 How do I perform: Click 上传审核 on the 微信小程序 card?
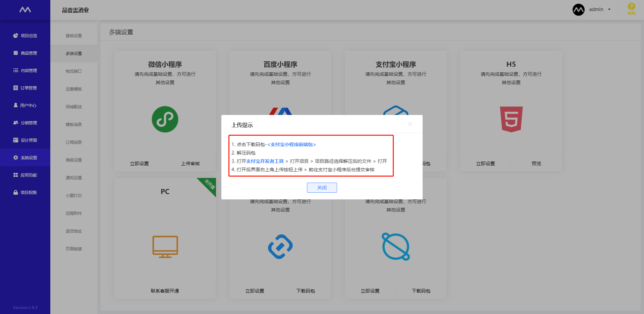(x=191, y=164)
